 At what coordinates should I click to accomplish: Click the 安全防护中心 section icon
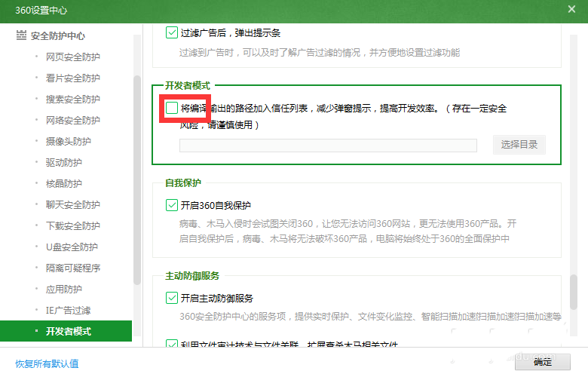[21, 35]
